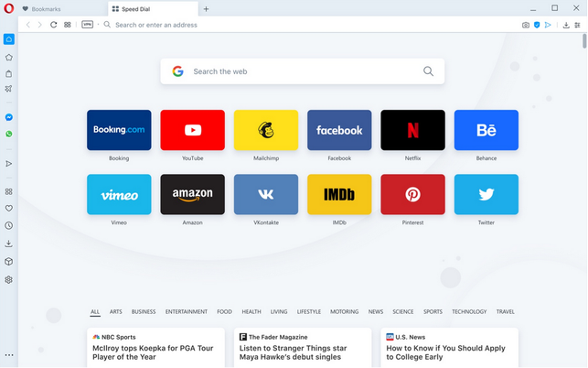Select the BUSINESS news category
The width and height of the screenshot is (588, 368).
click(x=144, y=311)
